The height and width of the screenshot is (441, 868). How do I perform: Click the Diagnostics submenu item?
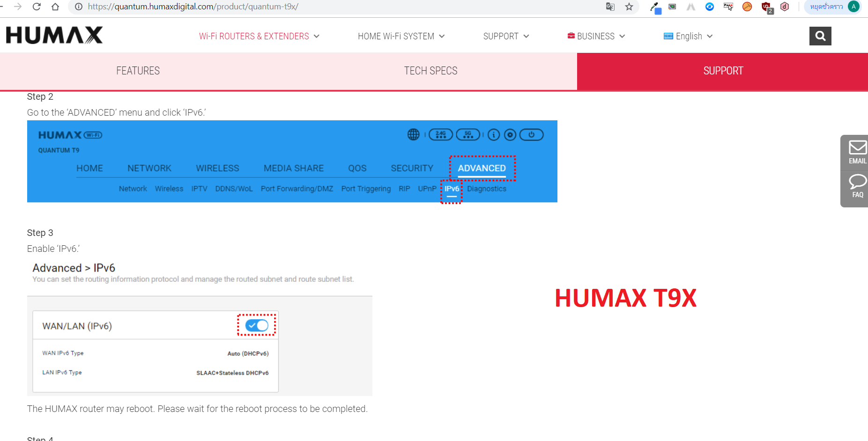tap(487, 189)
